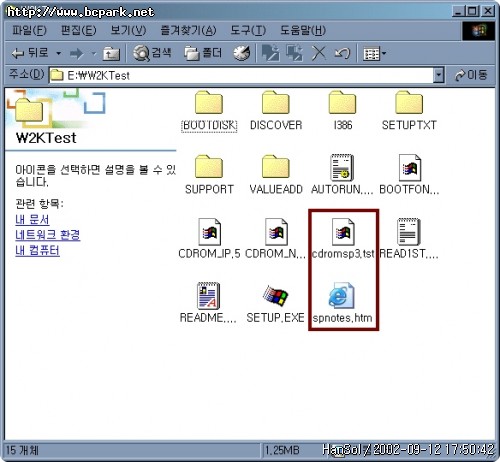This screenshot has height=462, width=500.
Task: Select the VALUEADD folder
Action: [276, 175]
